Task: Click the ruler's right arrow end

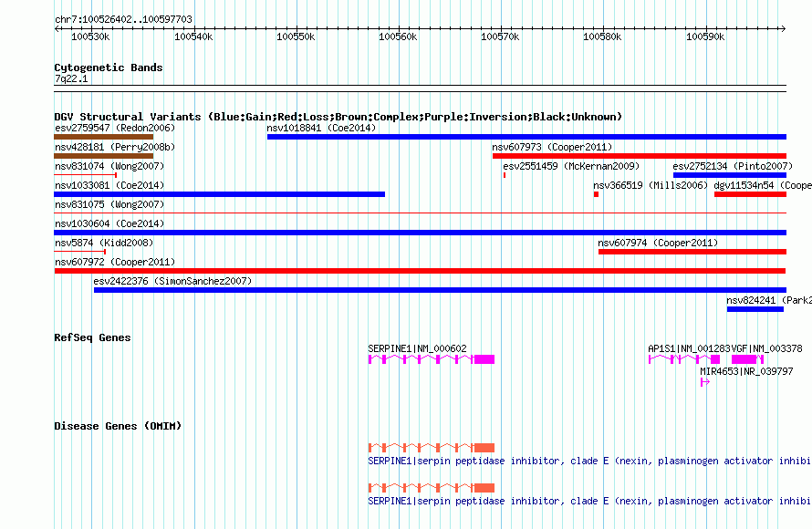Action: pyautogui.click(x=784, y=28)
